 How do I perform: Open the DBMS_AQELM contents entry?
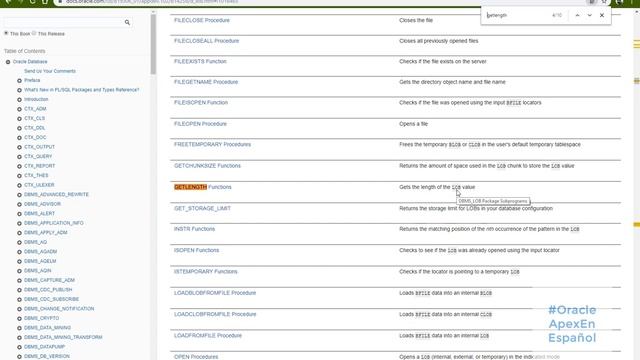[x=40, y=261]
